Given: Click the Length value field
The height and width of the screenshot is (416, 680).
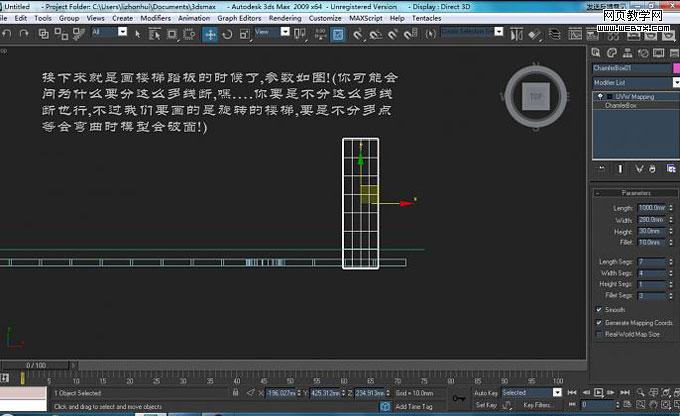Looking at the screenshot, I should point(652,208).
